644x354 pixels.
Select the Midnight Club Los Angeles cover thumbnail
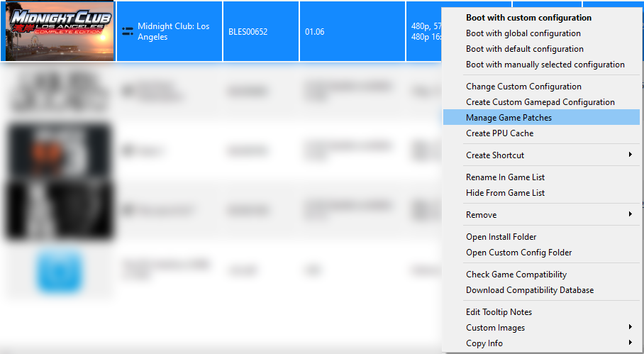pos(60,31)
